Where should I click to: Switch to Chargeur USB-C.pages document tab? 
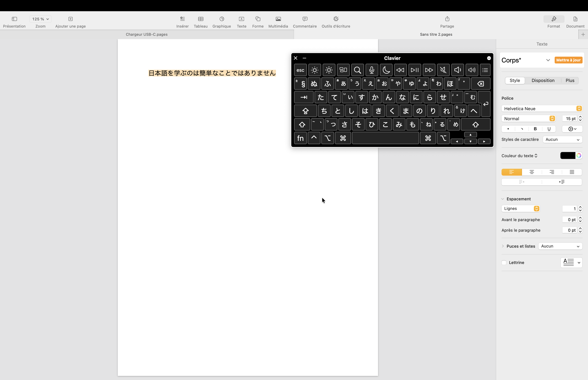(146, 34)
